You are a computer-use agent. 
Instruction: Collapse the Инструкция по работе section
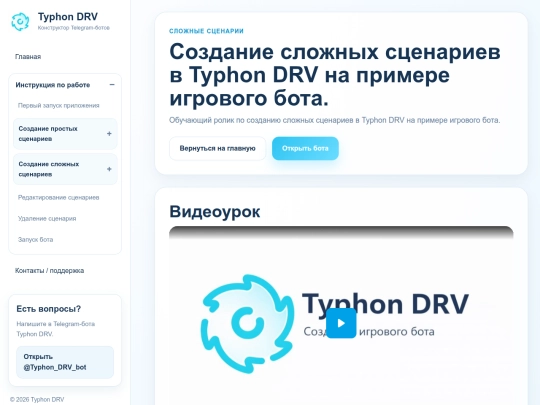pyautogui.click(x=112, y=85)
